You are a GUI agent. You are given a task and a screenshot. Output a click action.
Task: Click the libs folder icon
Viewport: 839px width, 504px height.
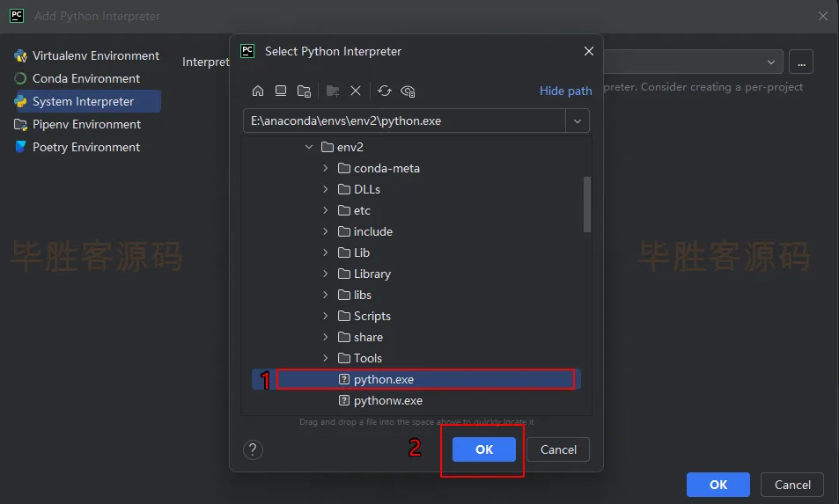tap(344, 295)
